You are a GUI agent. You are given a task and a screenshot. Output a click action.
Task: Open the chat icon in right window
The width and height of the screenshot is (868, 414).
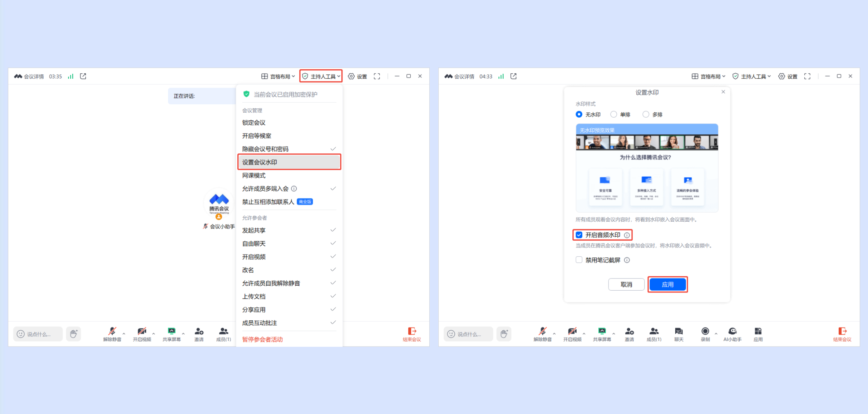coord(679,331)
